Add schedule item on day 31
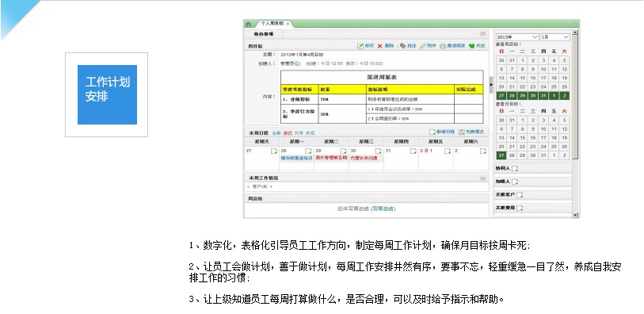Viewport: 644px width, 314px height. 413,151
